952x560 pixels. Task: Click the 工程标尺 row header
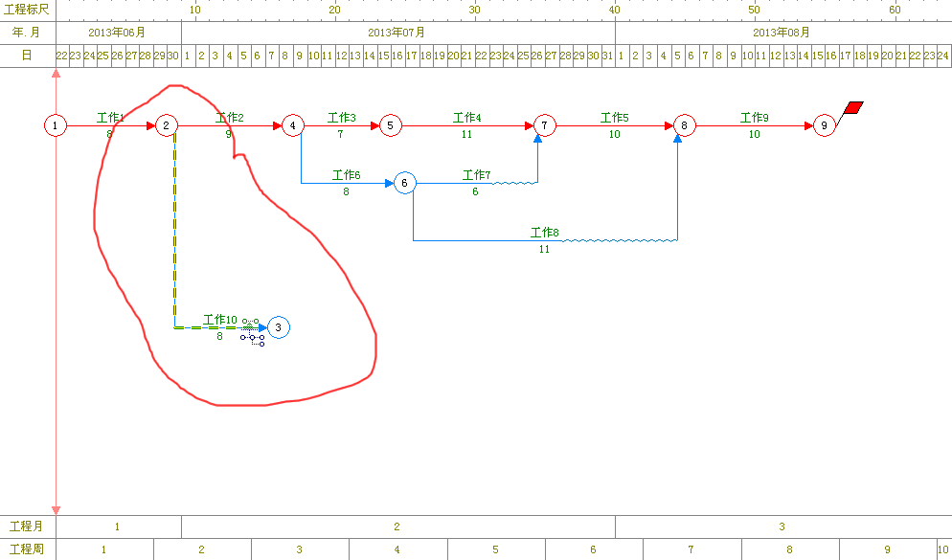click(x=28, y=11)
